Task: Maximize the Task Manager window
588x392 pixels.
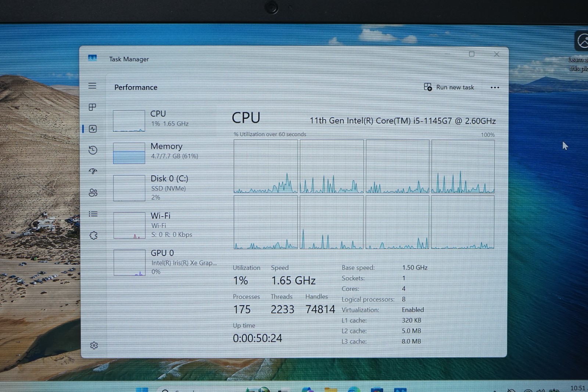Action: pos(472,54)
